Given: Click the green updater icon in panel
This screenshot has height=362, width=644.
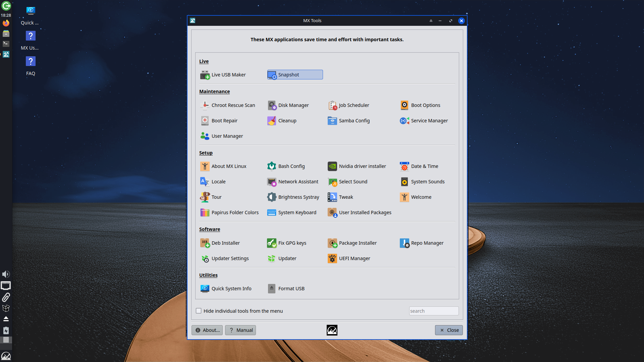Looking at the screenshot, I should click(x=6, y=6).
